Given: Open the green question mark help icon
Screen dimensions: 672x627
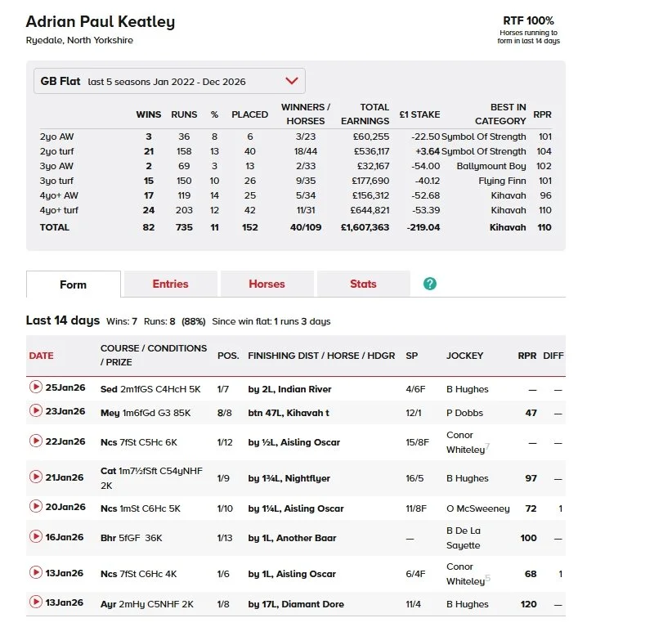Looking at the screenshot, I should pyautogui.click(x=429, y=284).
